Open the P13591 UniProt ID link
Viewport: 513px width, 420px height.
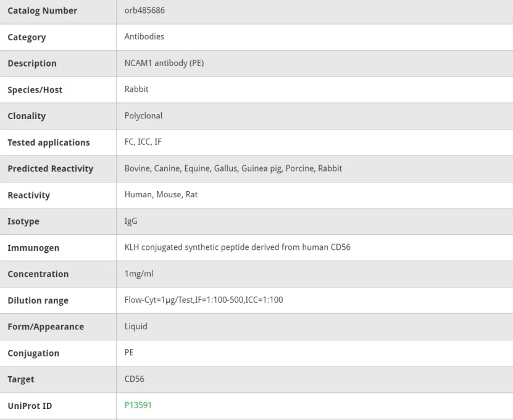(138, 405)
